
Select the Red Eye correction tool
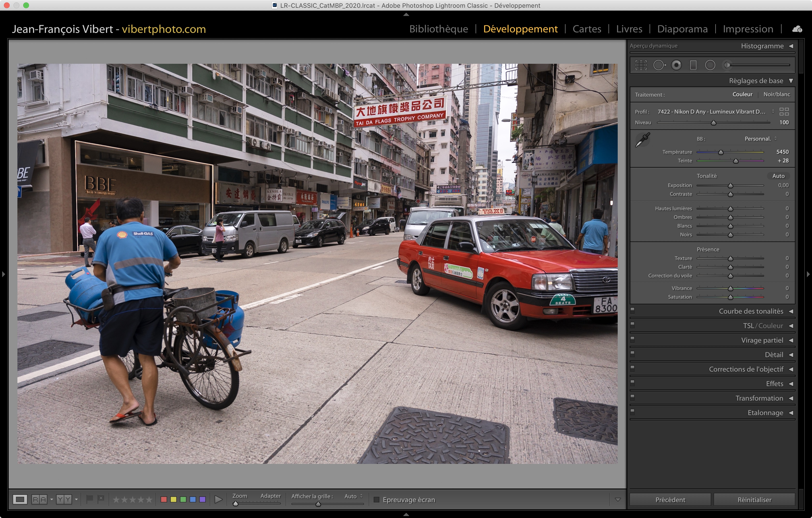point(676,65)
